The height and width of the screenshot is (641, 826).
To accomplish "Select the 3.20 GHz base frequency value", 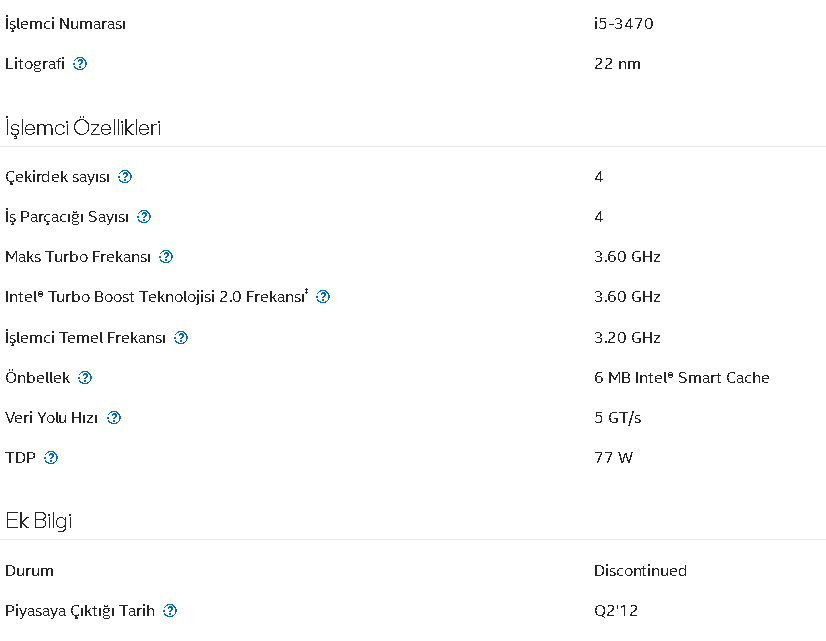I will coord(627,338).
